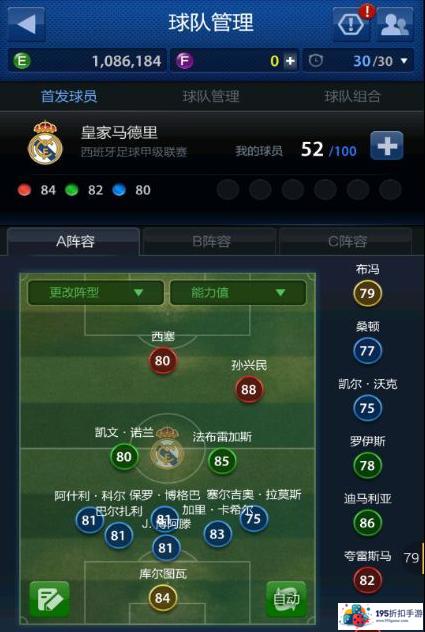Tap the plus icon beside F points
This screenshot has width=425, height=632.
point(290,61)
